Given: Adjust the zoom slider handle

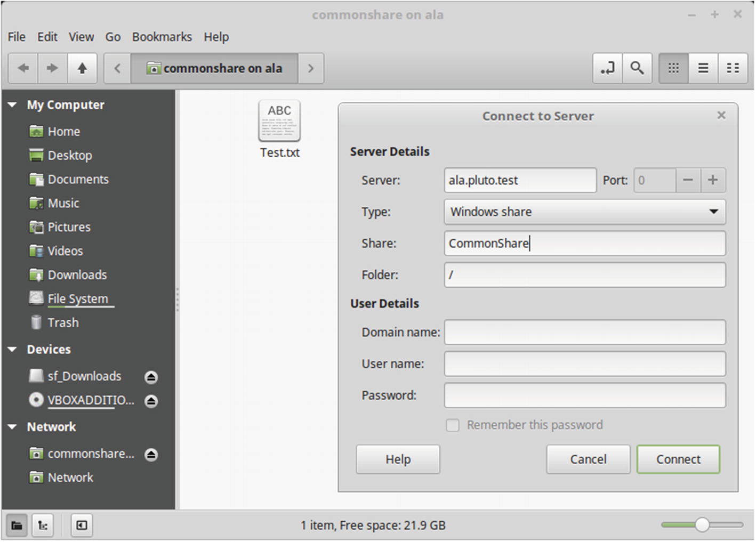Looking at the screenshot, I should [x=702, y=525].
